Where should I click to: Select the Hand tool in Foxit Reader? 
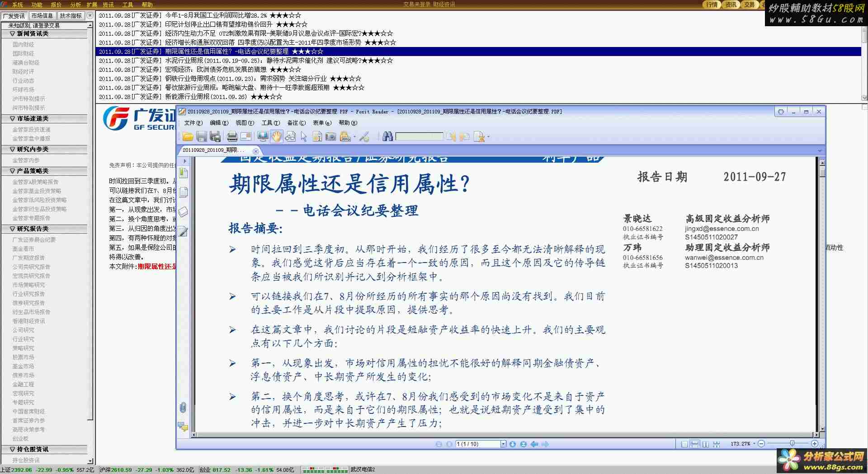[x=277, y=136]
